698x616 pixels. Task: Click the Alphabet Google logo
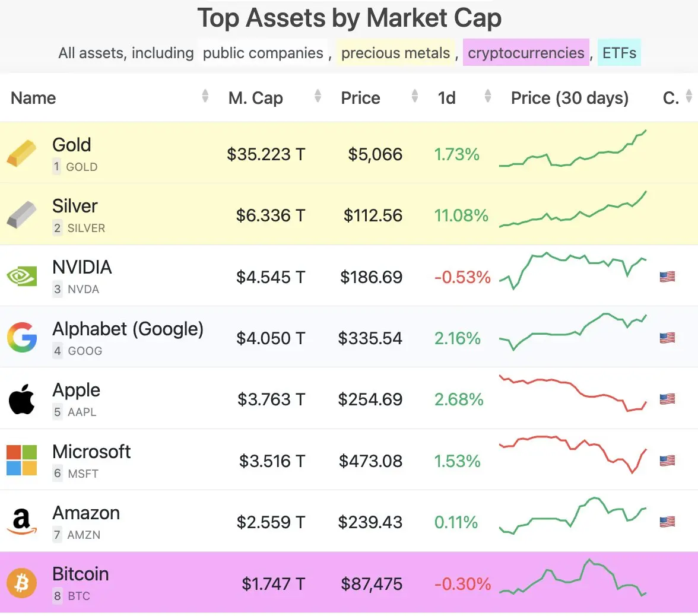click(x=21, y=337)
